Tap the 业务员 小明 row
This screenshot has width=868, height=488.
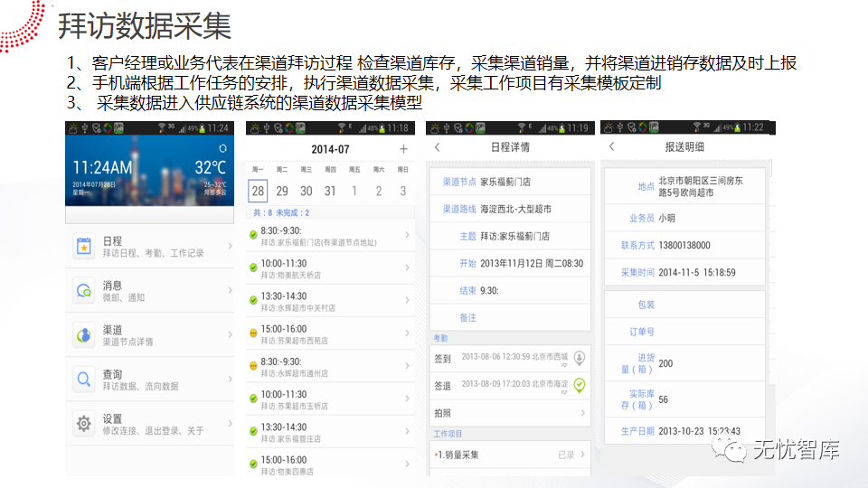coord(684,218)
